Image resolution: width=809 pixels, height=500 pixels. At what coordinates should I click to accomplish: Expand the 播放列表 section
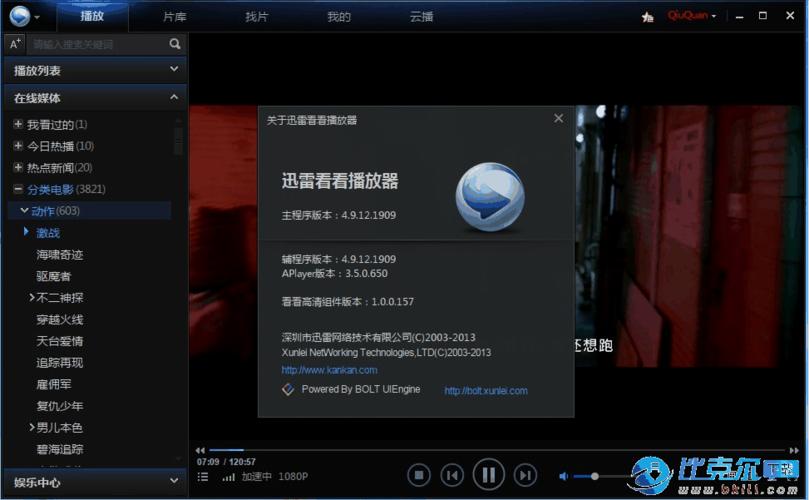pos(95,70)
